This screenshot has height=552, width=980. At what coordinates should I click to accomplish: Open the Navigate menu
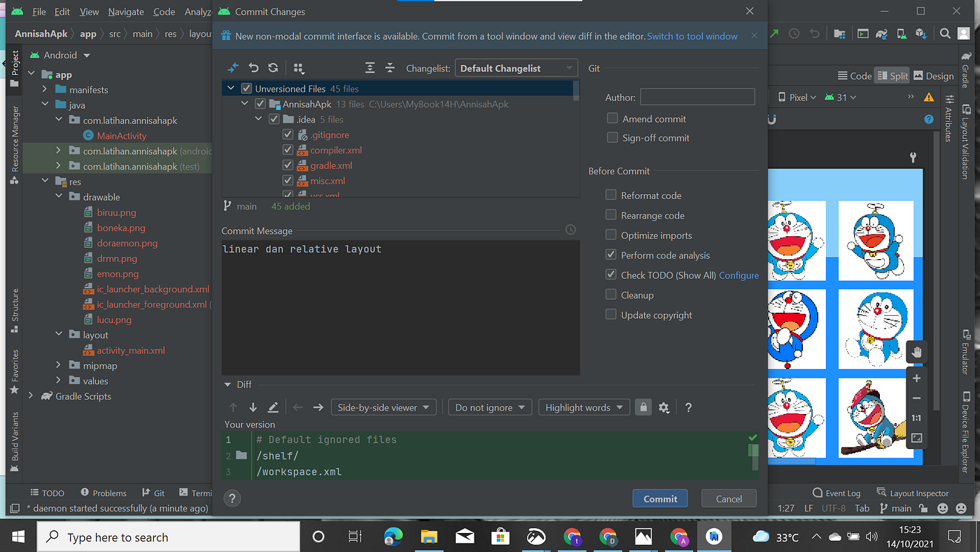pos(126,11)
